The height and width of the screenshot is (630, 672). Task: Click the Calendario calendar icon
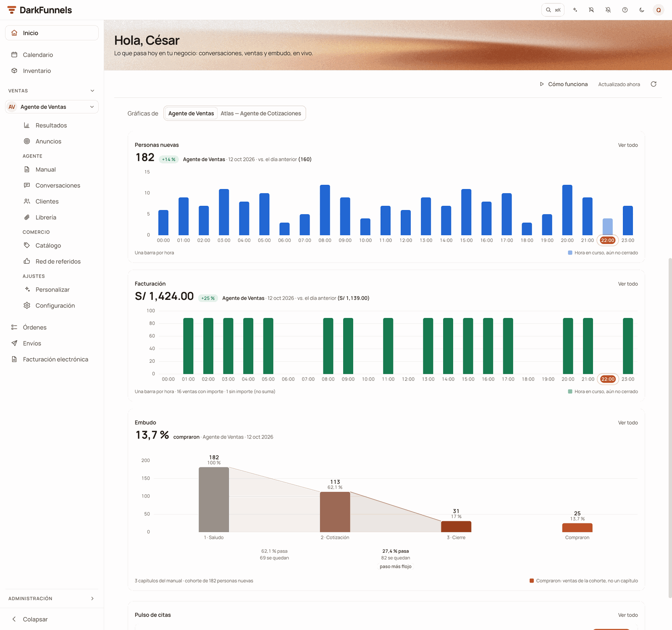[14, 55]
